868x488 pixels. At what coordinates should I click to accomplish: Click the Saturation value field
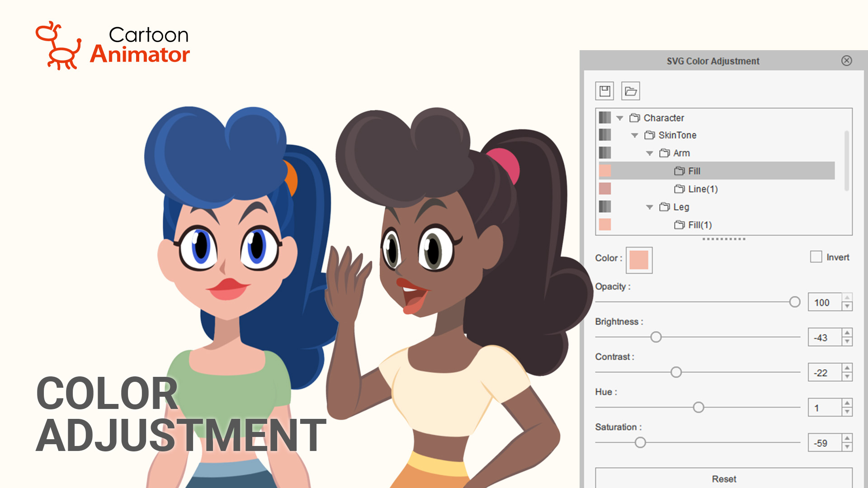coord(825,443)
